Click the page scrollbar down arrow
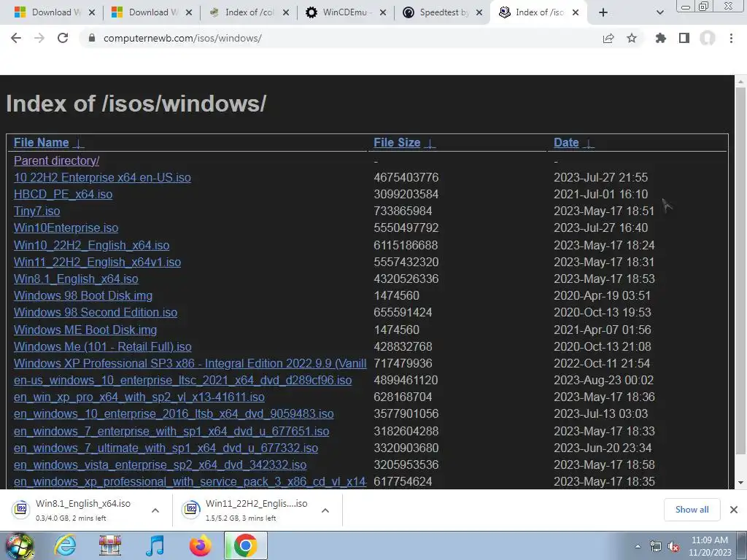747x560 pixels. coord(741,483)
